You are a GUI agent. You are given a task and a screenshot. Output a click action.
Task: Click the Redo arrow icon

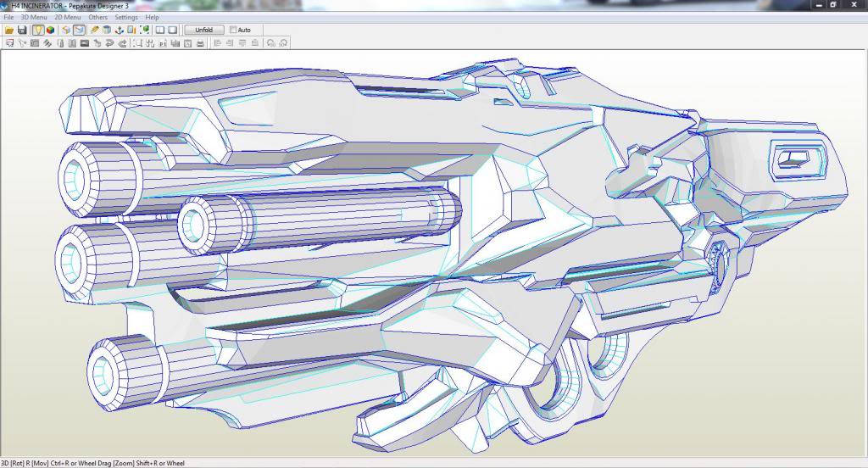click(x=122, y=43)
